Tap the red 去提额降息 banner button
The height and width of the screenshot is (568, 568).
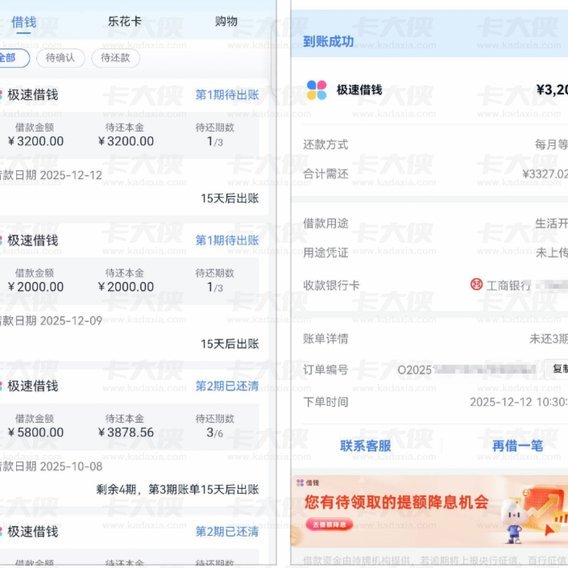pyautogui.click(x=329, y=524)
